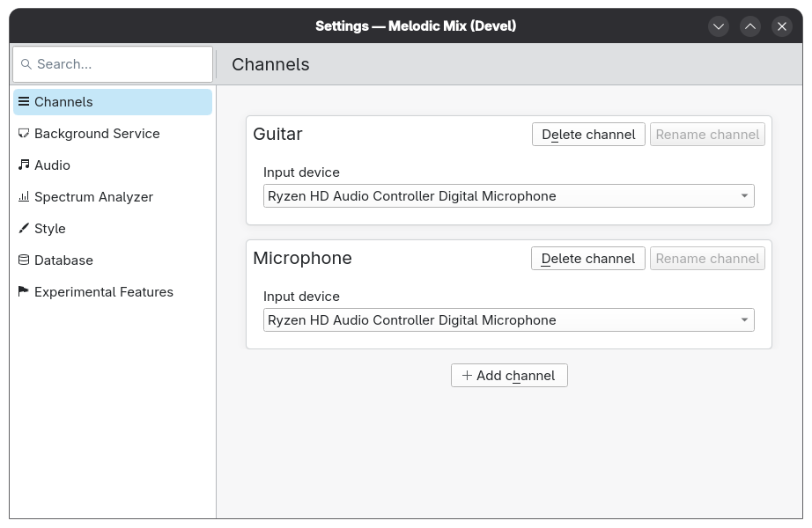Screen dimensions: 812x528
Task: Click the magnifier icon in search box
Action: click(26, 64)
